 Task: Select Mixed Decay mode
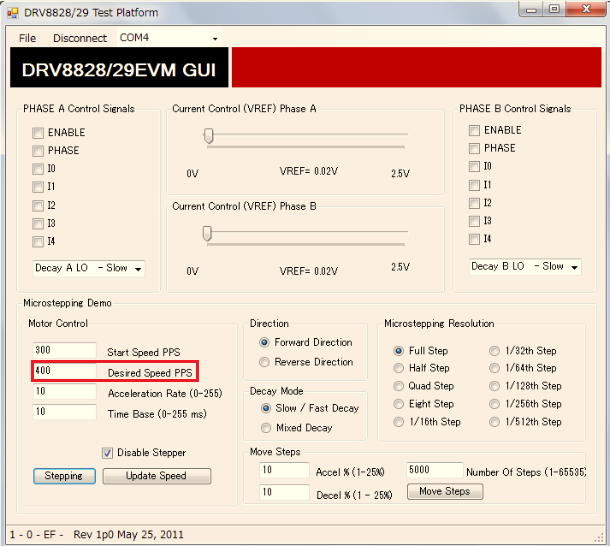[x=266, y=428]
